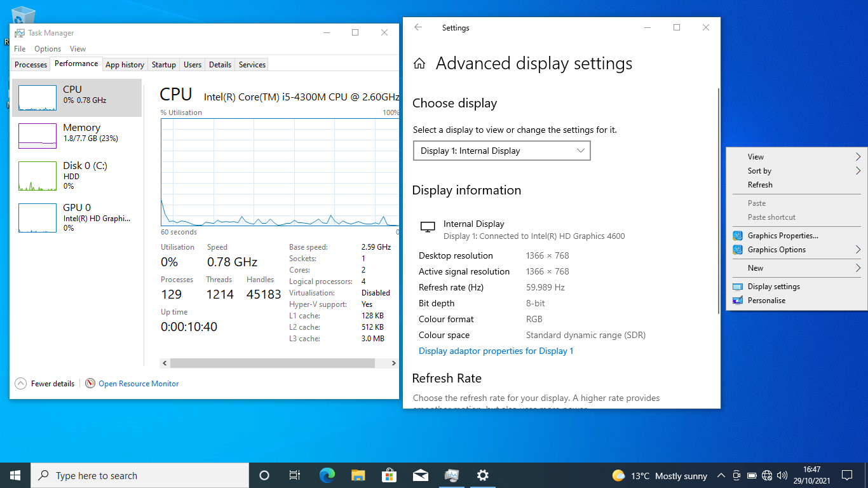Open the File menu in Task Manager
Viewport: 868px width, 488px height.
pos(20,49)
